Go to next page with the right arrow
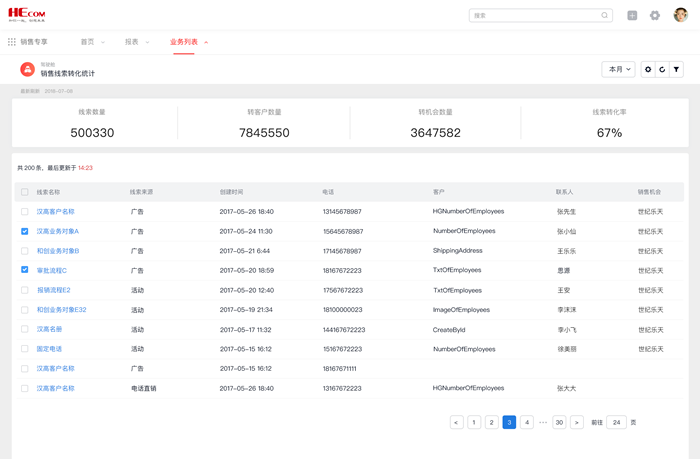This screenshot has width=700, height=459. pyautogui.click(x=577, y=423)
